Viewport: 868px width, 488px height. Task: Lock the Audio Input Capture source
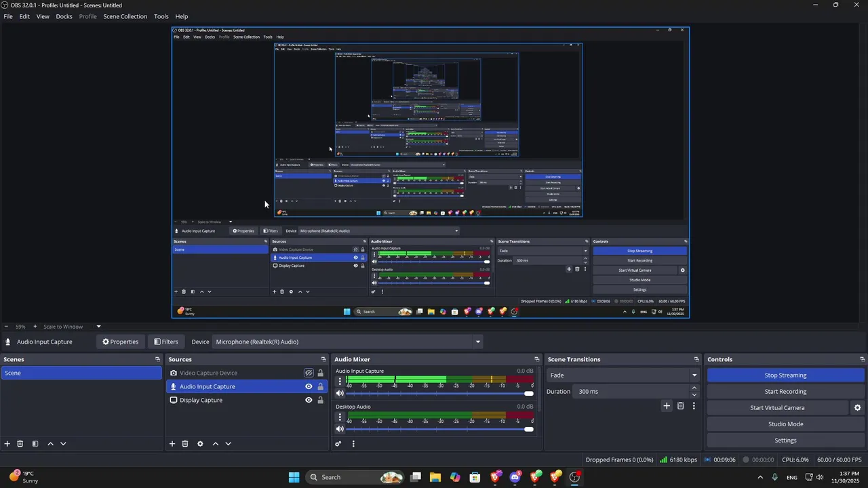point(321,386)
